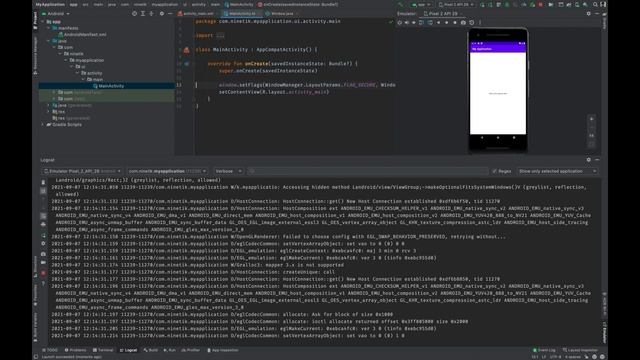Screen dimensions: 640x360
Task: Start screen record from Logcat sidebar
Action: point(43,262)
